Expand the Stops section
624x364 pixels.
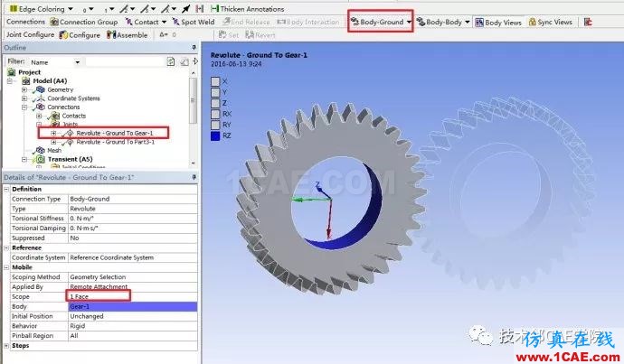pos(6,346)
